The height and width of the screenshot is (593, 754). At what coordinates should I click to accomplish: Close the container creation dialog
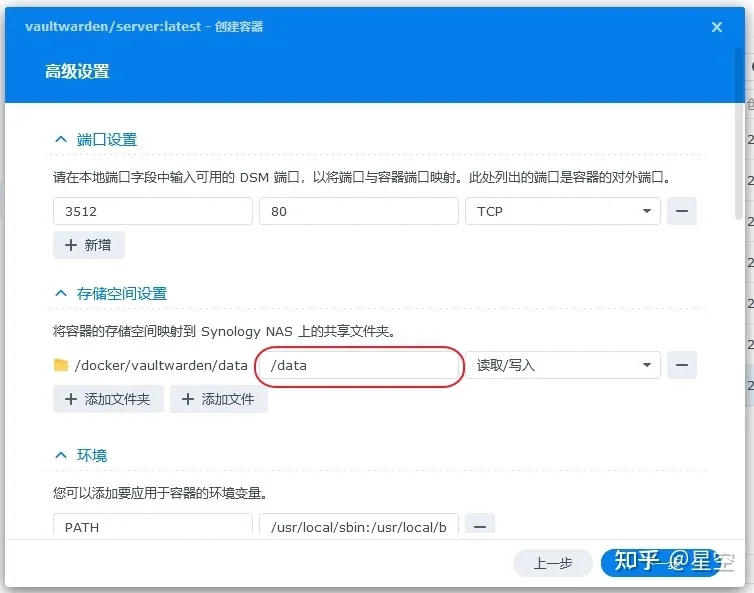pos(717,28)
